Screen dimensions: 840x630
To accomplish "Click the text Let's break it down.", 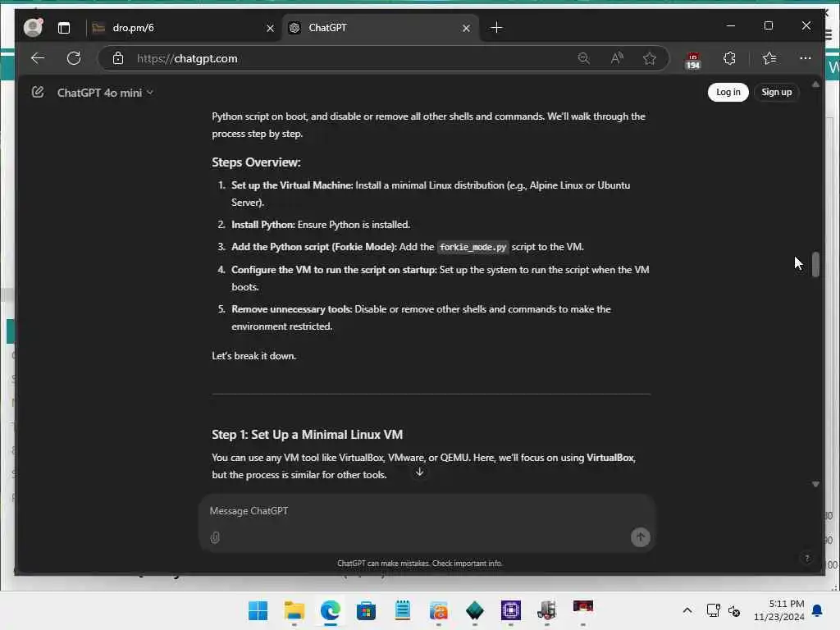I will point(254,356).
